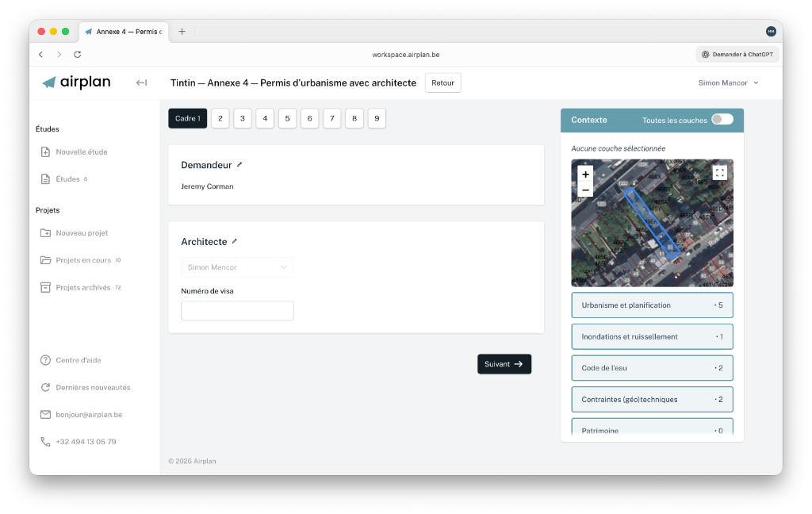Image resolution: width=812 pixels, height=514 pixels.
Task: Click the Jeremy Corman applicant name
Action: pyautogui.click(x=207, y=186)
